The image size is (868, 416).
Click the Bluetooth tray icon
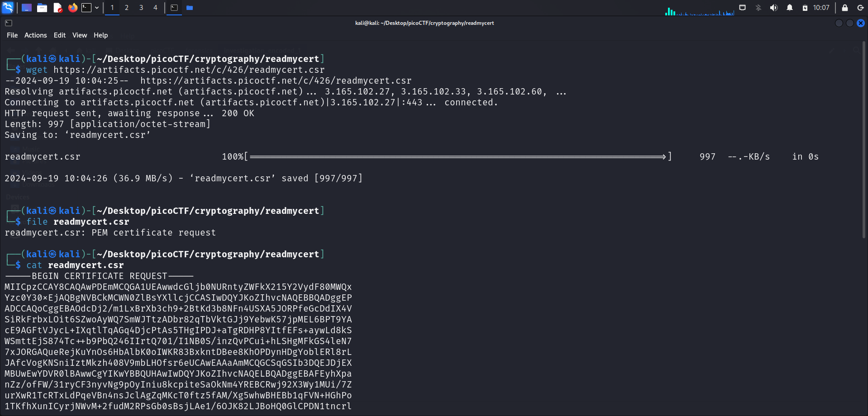click(758, 8)
